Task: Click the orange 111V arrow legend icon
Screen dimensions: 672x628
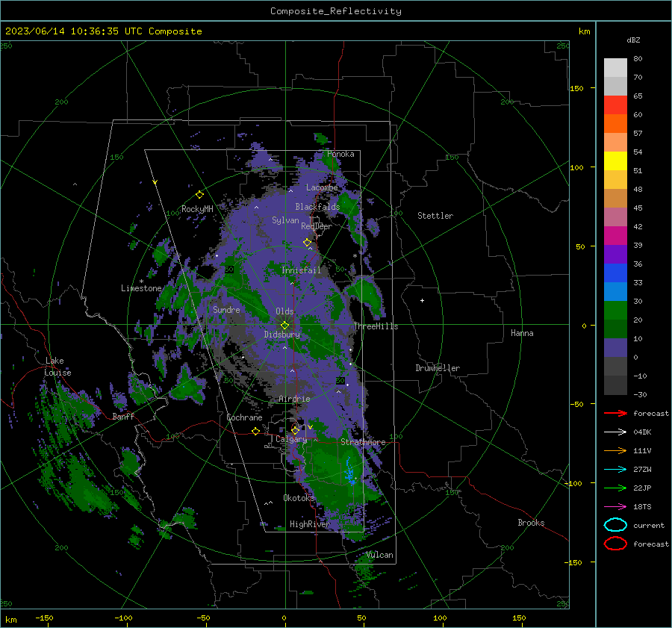Action: [615, 450]
